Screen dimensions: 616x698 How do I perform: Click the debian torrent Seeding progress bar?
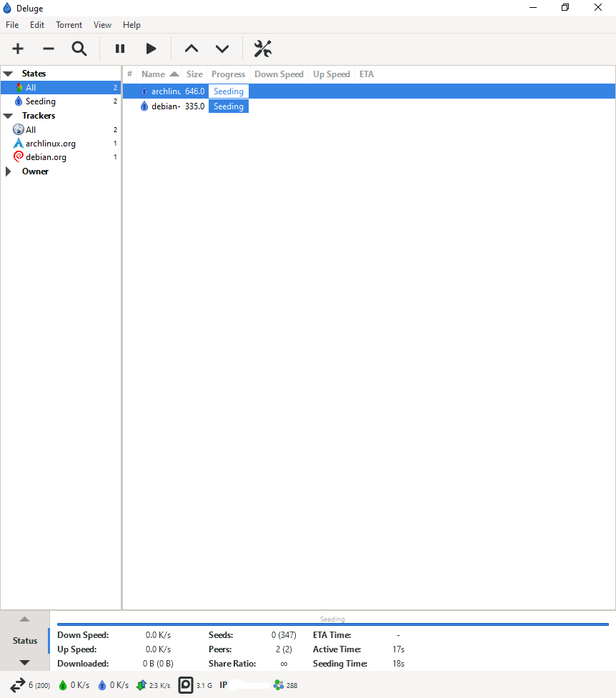[229, 106]
